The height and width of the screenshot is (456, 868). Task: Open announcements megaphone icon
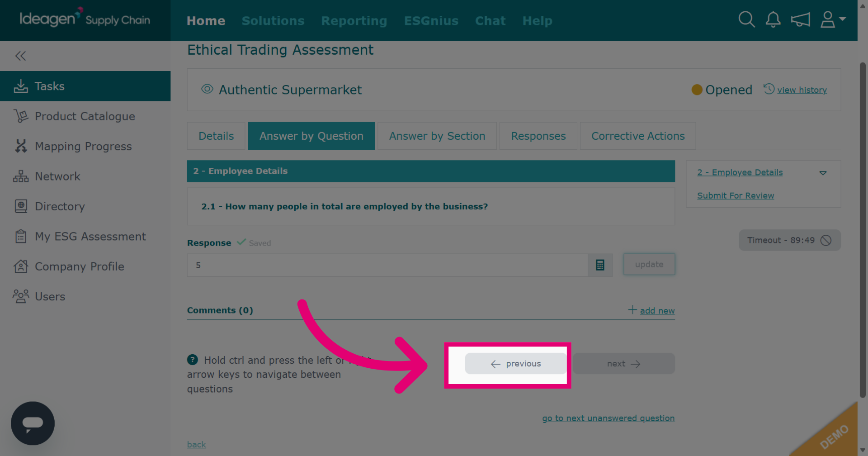tap(800, 20)
